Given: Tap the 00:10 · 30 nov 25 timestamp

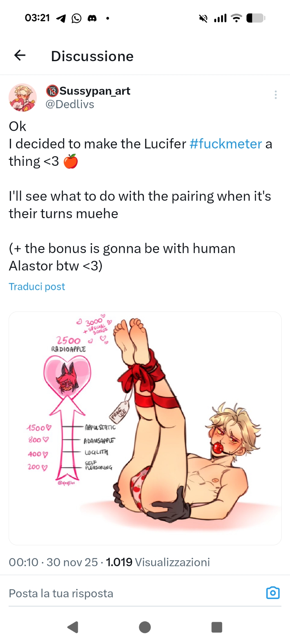Looking at the screenshot, I should tap(53, 562).
